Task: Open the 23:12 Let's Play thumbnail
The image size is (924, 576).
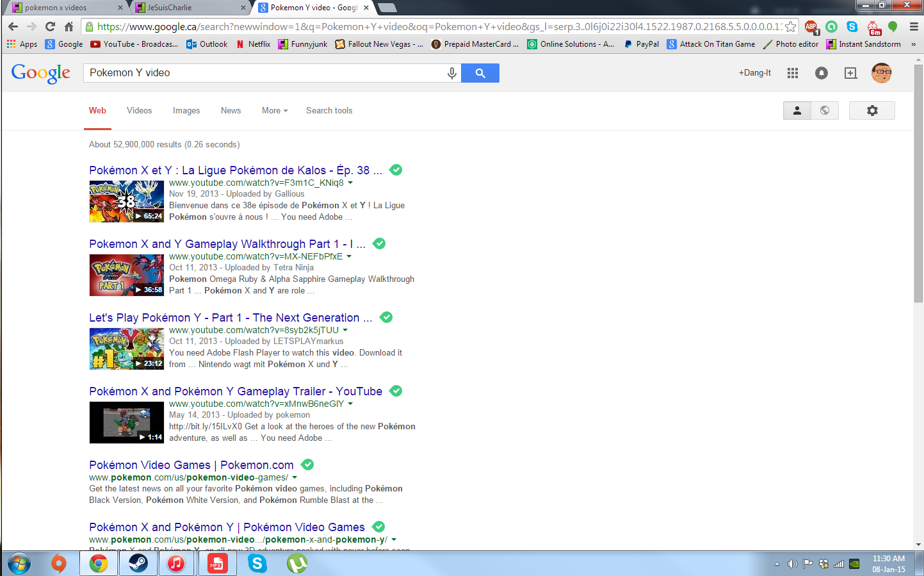Action: 127,349
